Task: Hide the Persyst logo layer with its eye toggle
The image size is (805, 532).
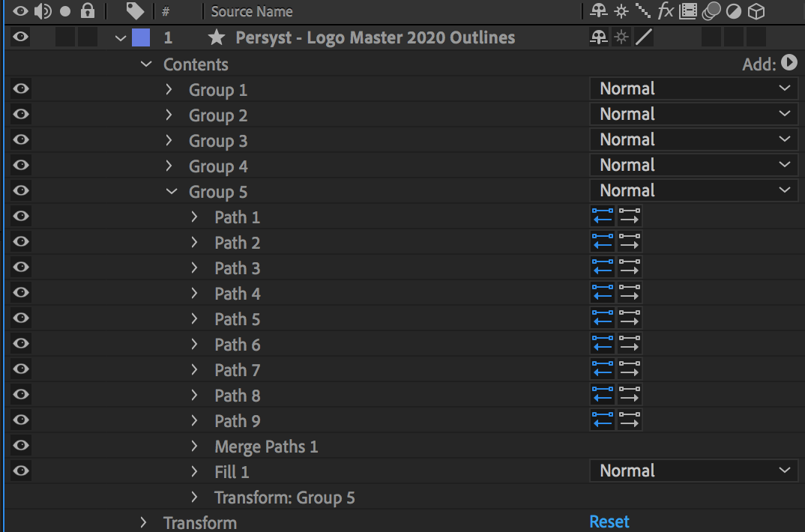Action: [x=19, y=37]
